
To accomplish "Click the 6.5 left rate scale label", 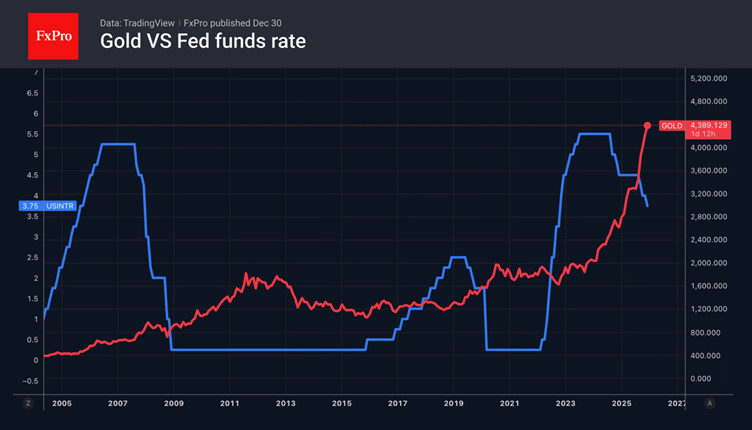I will click(34, 93).
